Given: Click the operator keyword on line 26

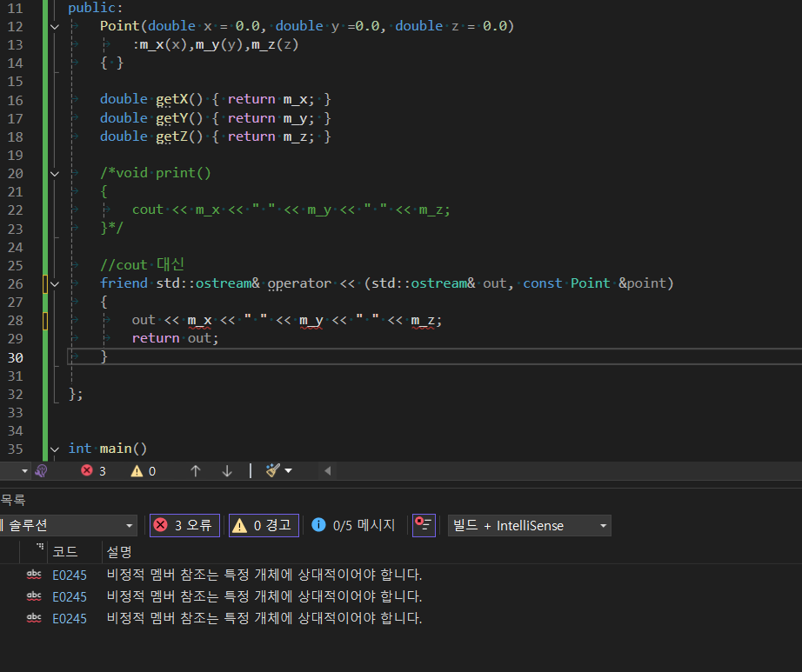Looking at the screenshot, I should coord(299,283).
